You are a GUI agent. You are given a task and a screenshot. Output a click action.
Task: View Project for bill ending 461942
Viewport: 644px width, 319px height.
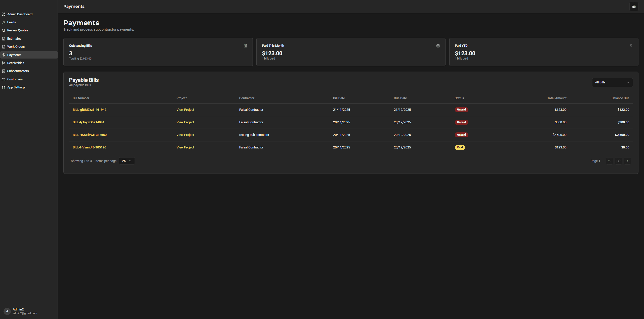(185, 110)
